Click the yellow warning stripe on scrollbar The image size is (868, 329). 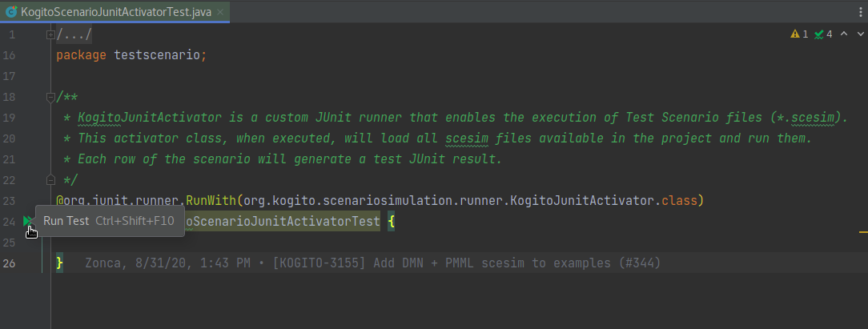pyautogui.click(x=863, y=232)
